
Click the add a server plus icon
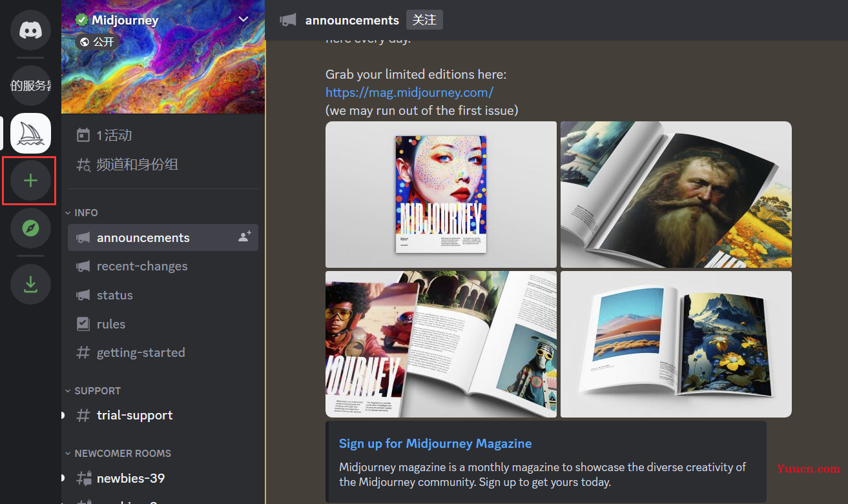30,181
